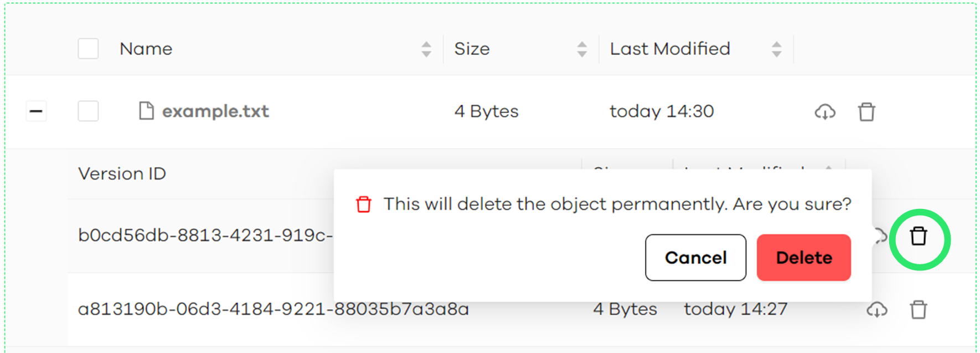Confirm with the red Delete button
Screen dimensions: 980x353
(x=803, y=258)
